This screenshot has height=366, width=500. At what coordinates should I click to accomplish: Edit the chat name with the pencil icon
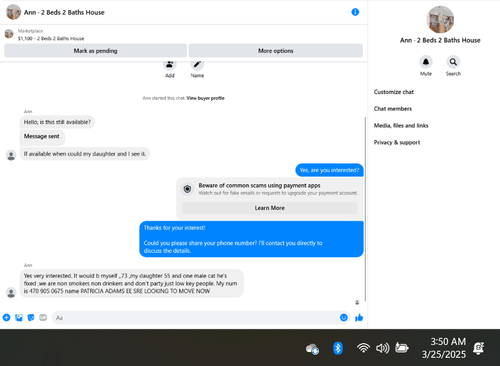pos(197,64)
